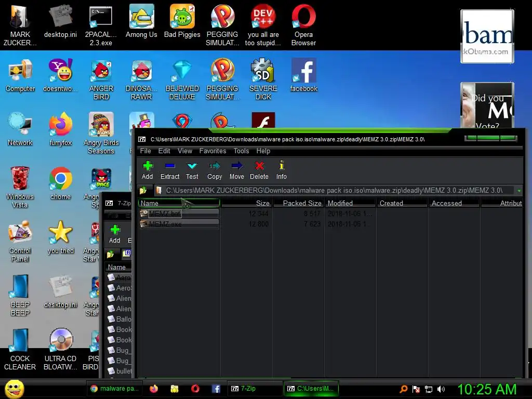532x399 pixels.
Task: Open the Opera Browser desktop icon
Action: tap(303, 25)
